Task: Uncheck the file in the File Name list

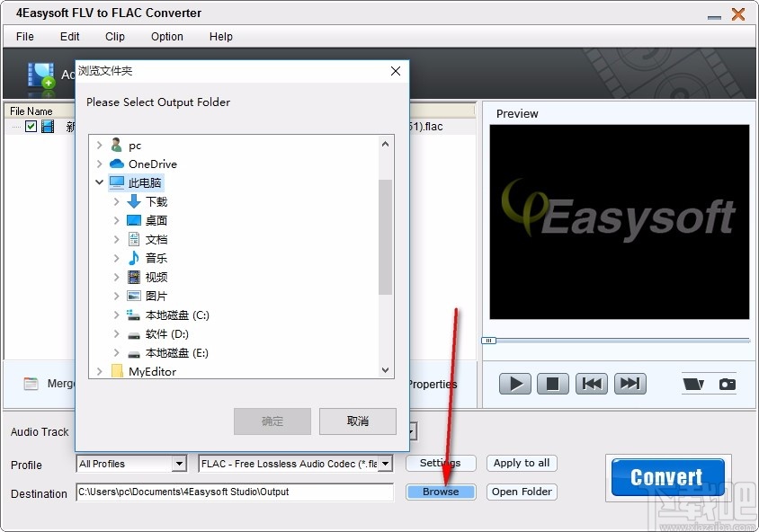Action: click(31, 127)
